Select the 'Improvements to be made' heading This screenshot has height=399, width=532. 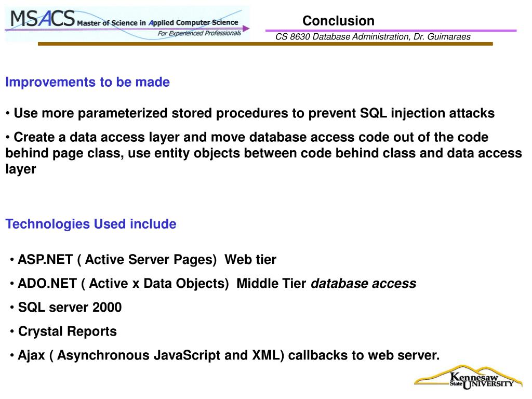point(87,82)
